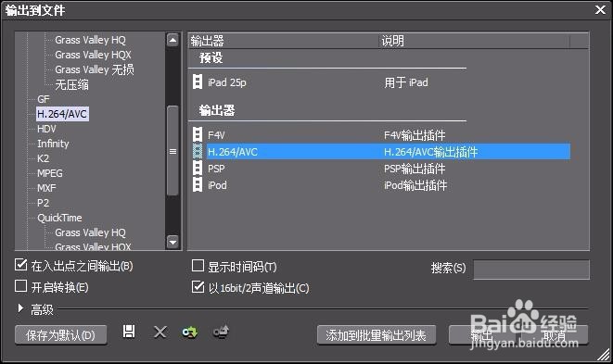
Task: Select Grass Valley 无损 tree entry
Action: click(95, 69)
